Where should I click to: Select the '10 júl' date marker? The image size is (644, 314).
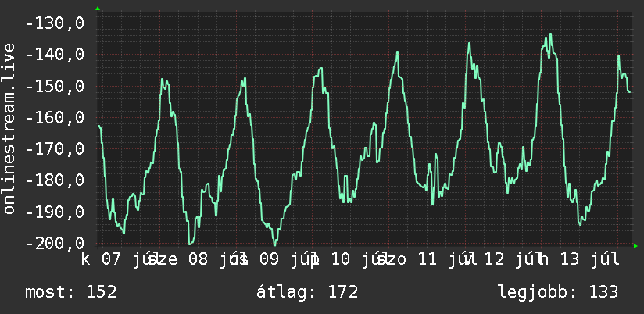[356, 259]
